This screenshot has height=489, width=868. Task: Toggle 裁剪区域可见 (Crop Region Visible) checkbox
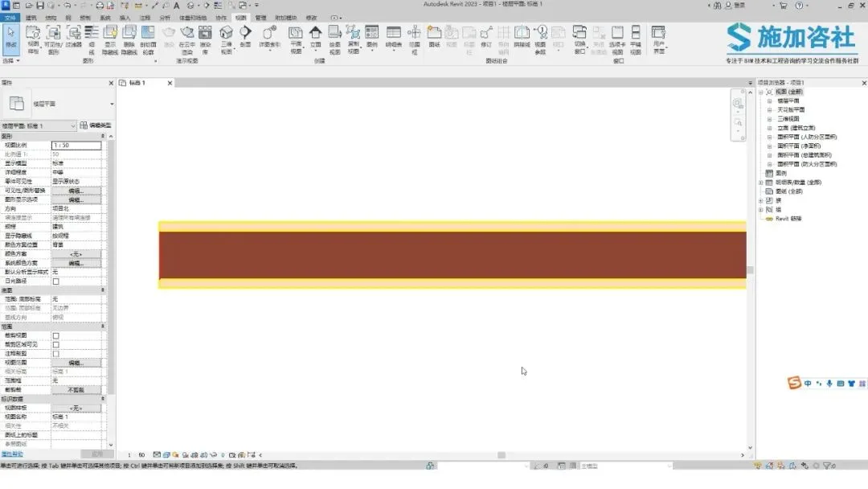pos(56,344)
